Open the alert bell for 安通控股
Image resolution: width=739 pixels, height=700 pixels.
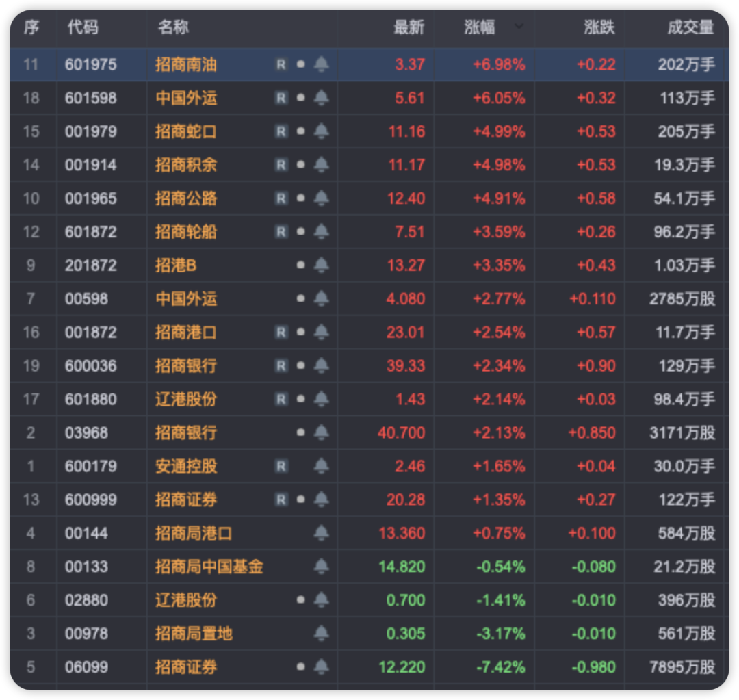click(x=321, y=467)
